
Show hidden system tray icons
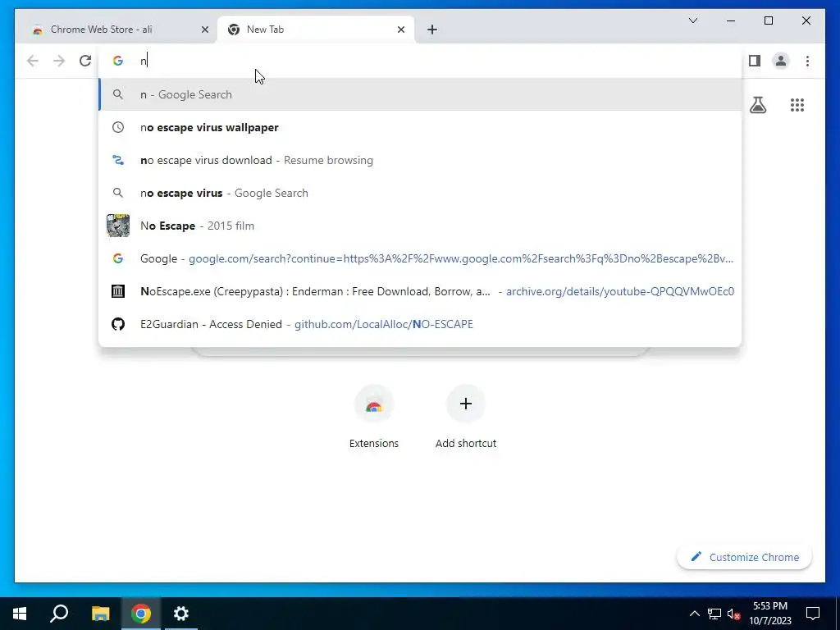pyautogui.click(x=694, y=614)
